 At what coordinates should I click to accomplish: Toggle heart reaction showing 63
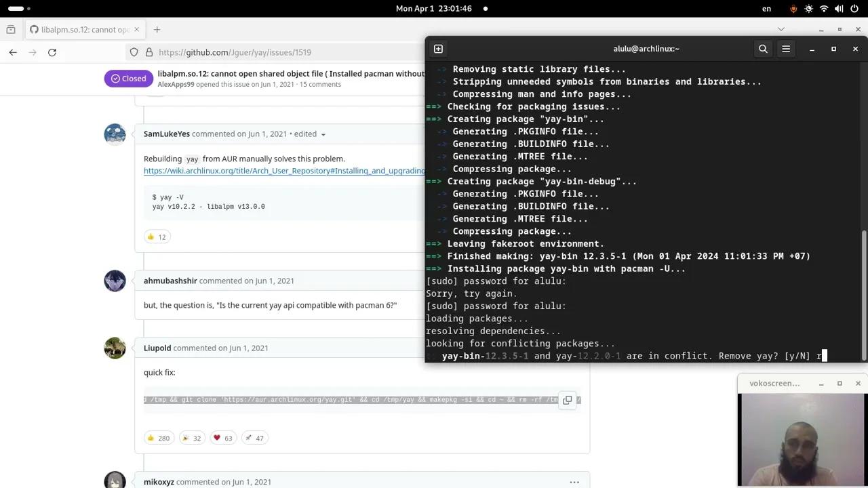[223, 438]
